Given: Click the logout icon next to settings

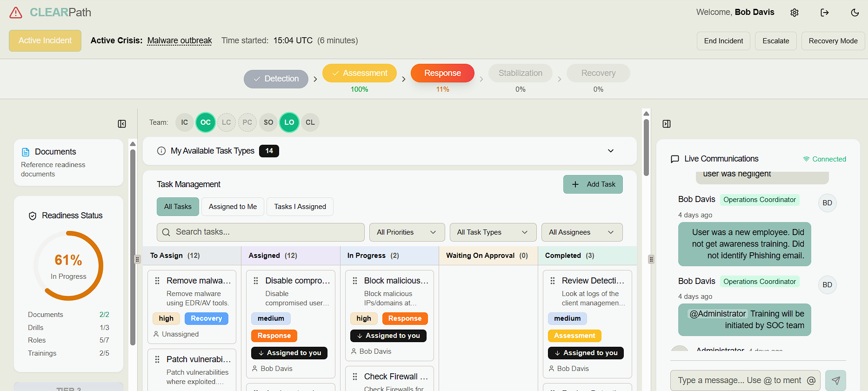Looking at the screenshot, I should coord(825,13).
